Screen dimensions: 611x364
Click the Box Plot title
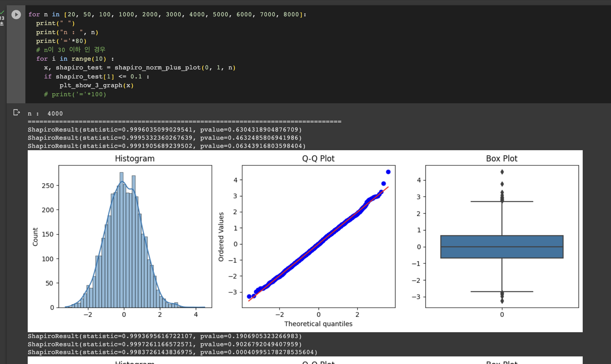[x=502, y=158]
